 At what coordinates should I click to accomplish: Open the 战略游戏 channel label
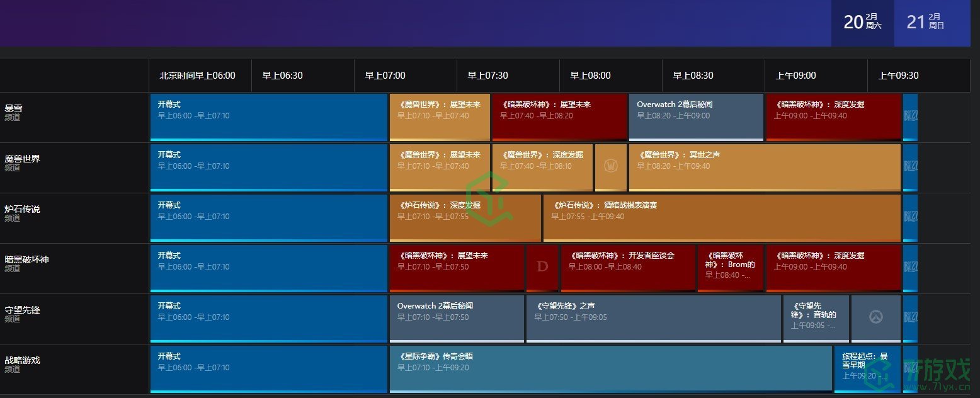pyautogui.click(x=22, y=360)
